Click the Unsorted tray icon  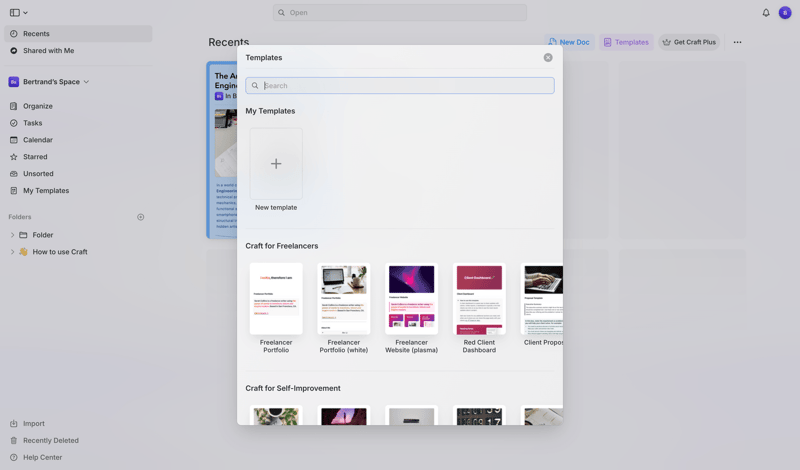point(14,174)
